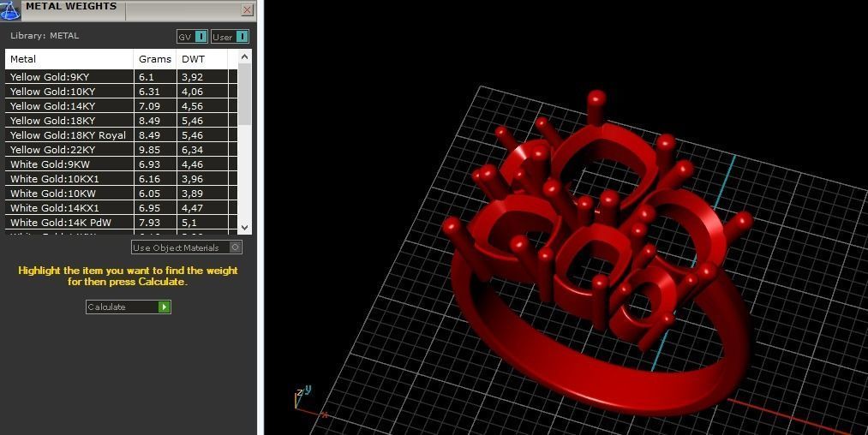868x435 pixels.
Task: Click the Library: METAL label
Action: tap(45, 35)
